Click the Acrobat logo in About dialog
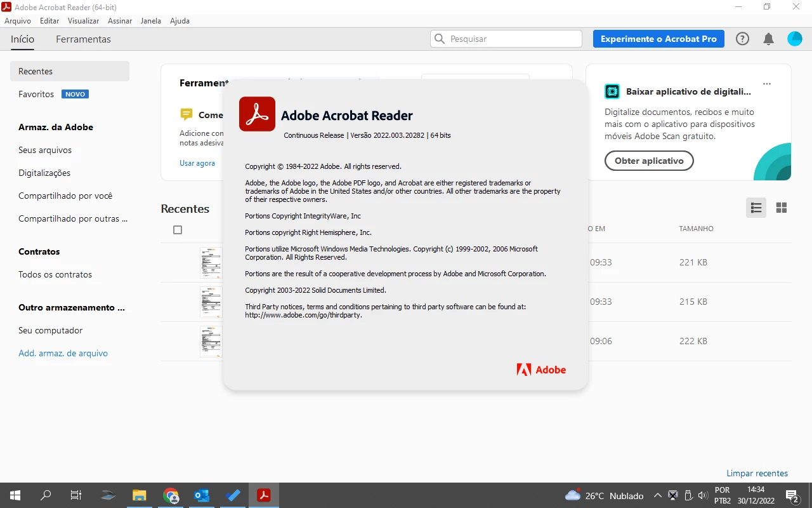The image size is (812, 508). click(257, 114)
